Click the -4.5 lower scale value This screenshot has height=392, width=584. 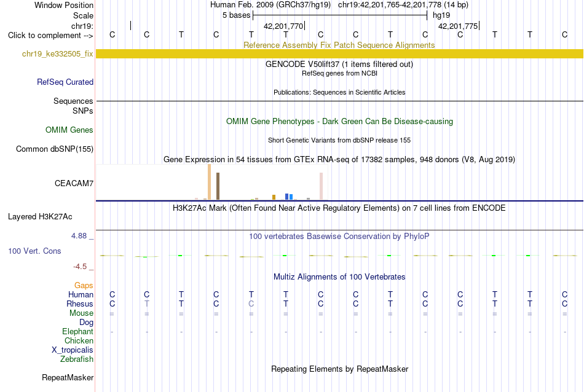point(80,267)
